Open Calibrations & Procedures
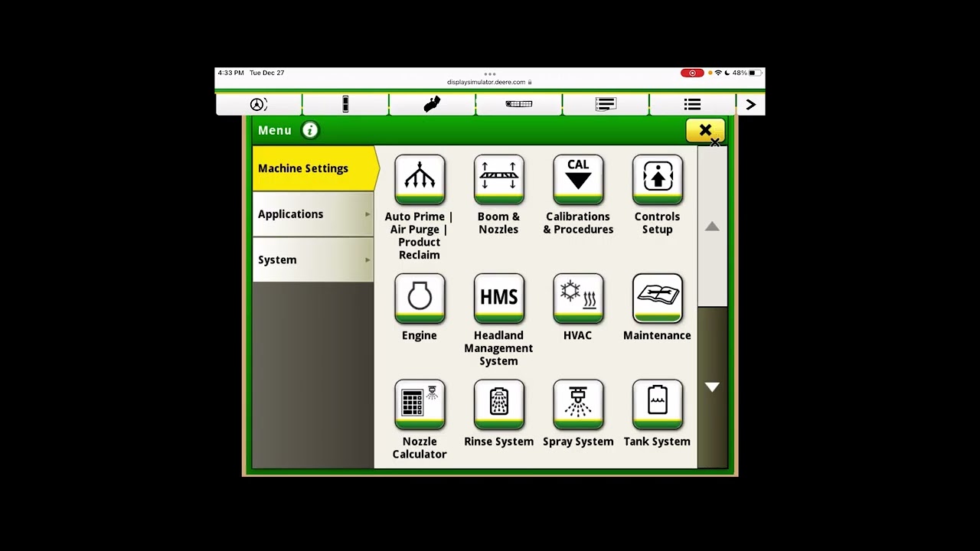 pos(578,181)
